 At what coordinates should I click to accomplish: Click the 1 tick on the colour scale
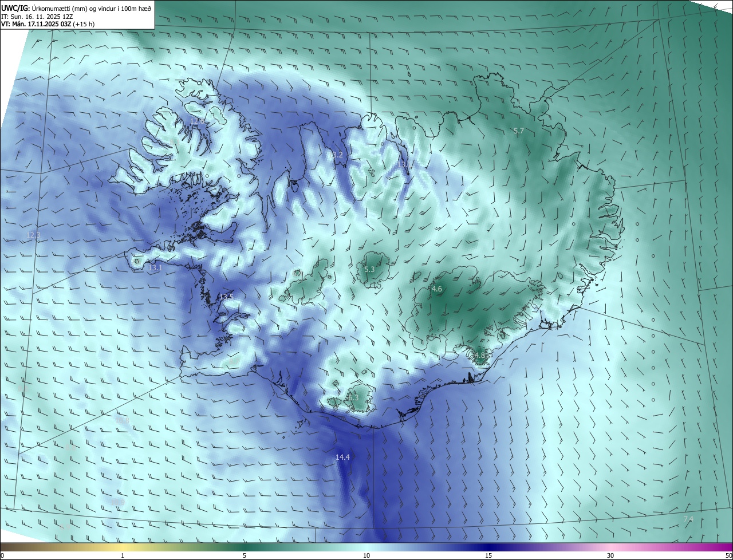[123, 555]
